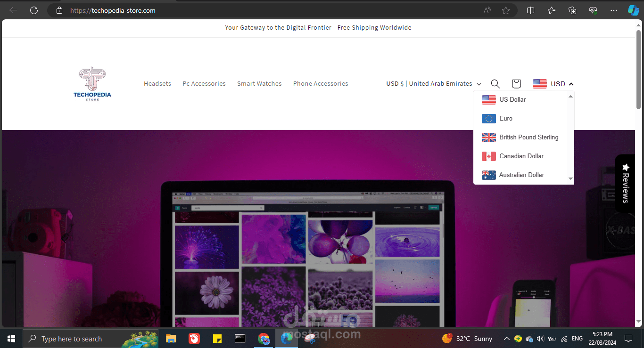Switch the ENG input language

coord(577,339)
